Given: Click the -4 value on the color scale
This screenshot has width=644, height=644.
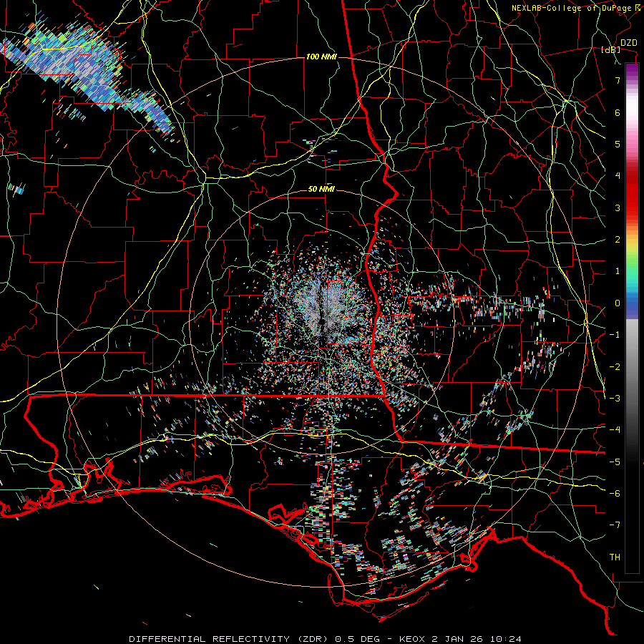Looking at the screenshot, I should (x=615, y=430).
